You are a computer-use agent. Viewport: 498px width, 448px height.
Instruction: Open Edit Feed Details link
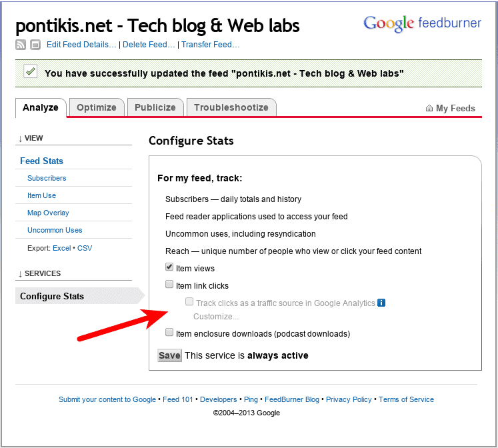click(x=81, y=45)
